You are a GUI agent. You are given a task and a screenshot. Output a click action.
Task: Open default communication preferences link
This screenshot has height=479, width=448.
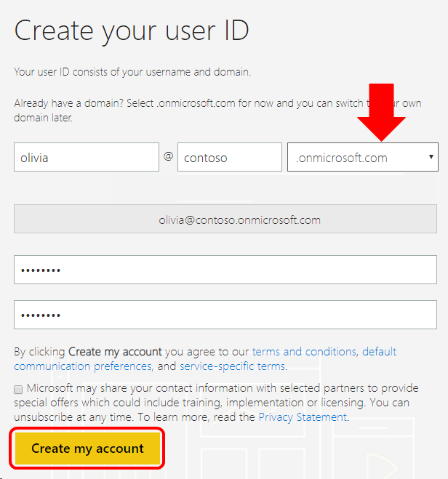pos(83,366)
